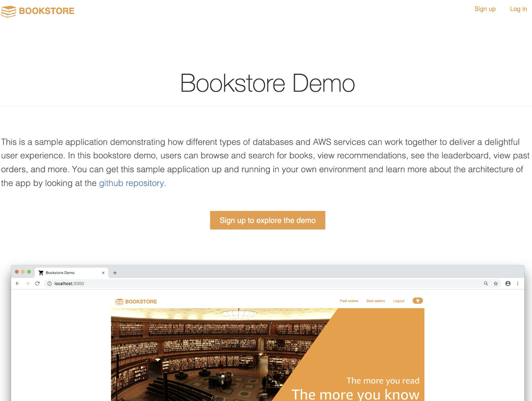
Task: Click the Bookstore stacked-books logo icon
Action: click(9, 11)
